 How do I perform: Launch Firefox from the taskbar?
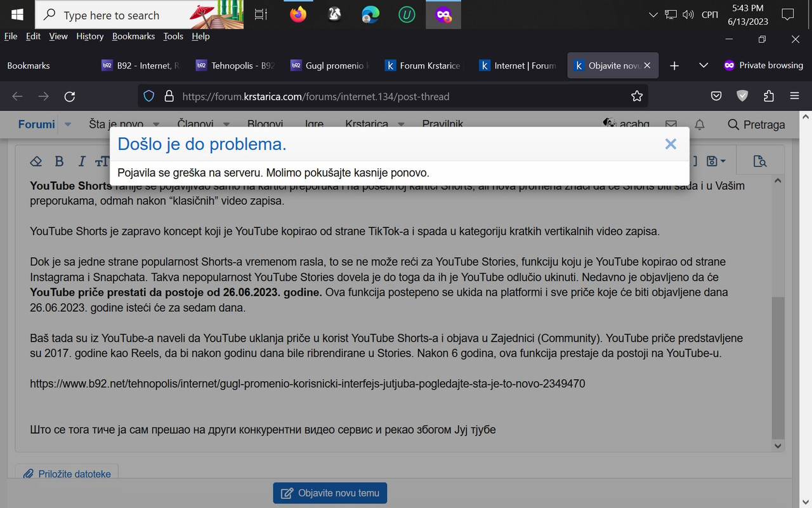(298, 15)
